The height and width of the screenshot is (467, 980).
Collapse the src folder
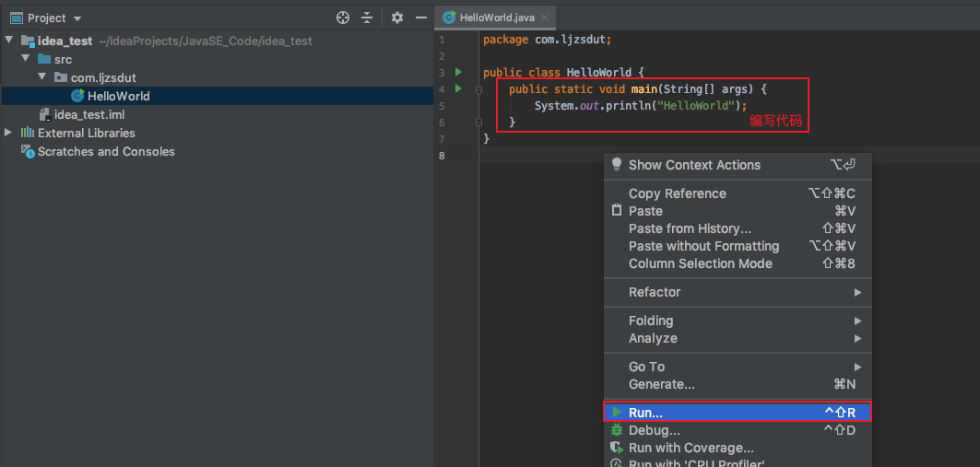click(26, 59)
